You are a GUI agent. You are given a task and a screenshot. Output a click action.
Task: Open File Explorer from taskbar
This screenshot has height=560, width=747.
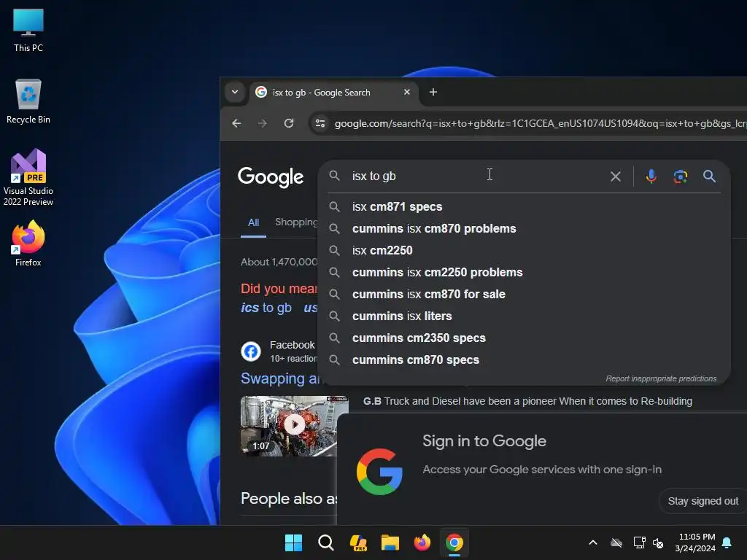pos(390,542)
